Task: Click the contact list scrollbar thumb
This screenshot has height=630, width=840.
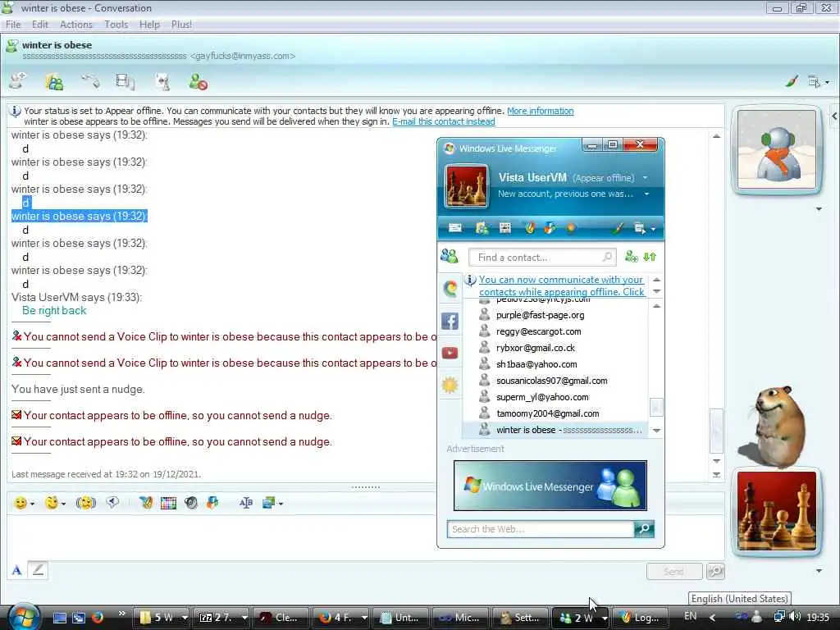Action: (x=656, y=407)
